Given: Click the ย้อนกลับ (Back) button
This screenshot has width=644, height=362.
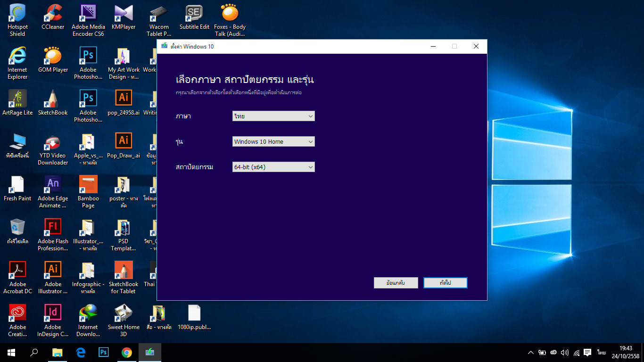Looking at the screenshot, I should [x=396, y=283].
